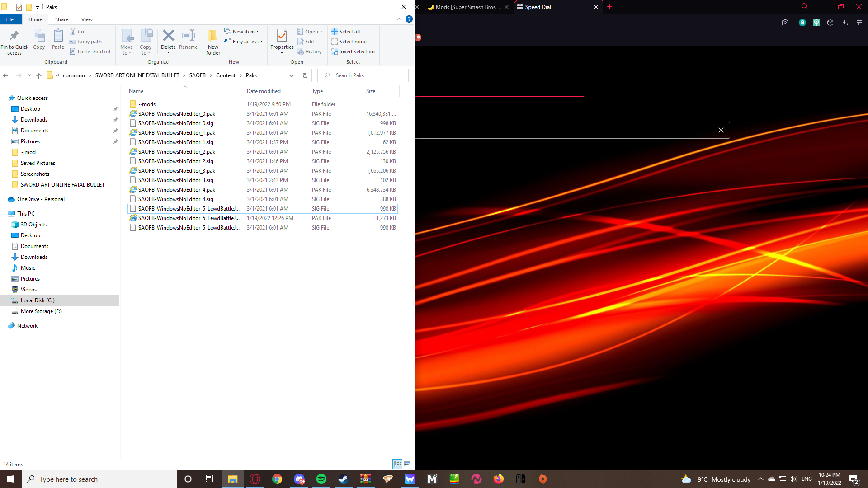Refresh the Paks folder view
Screen dimensions: 868x488
tap(305, 75)
